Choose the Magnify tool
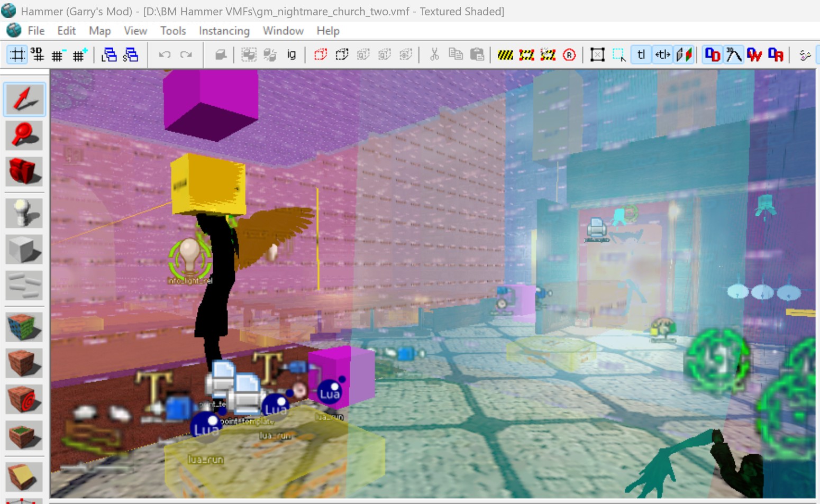 pyautogui.click(x=24, y=135)
